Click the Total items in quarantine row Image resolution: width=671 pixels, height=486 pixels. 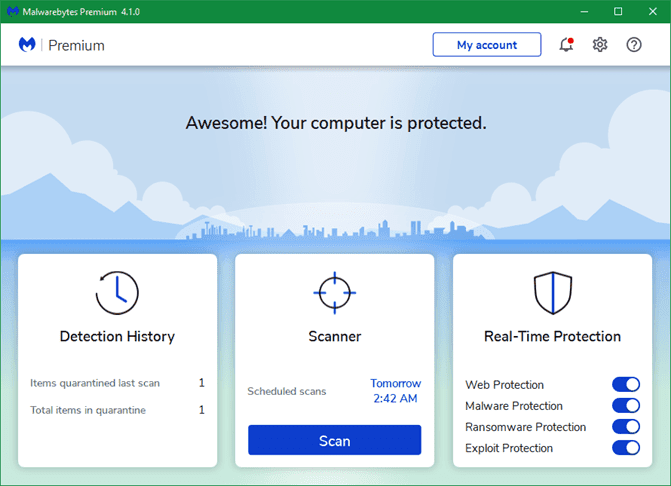coord(117,410)
